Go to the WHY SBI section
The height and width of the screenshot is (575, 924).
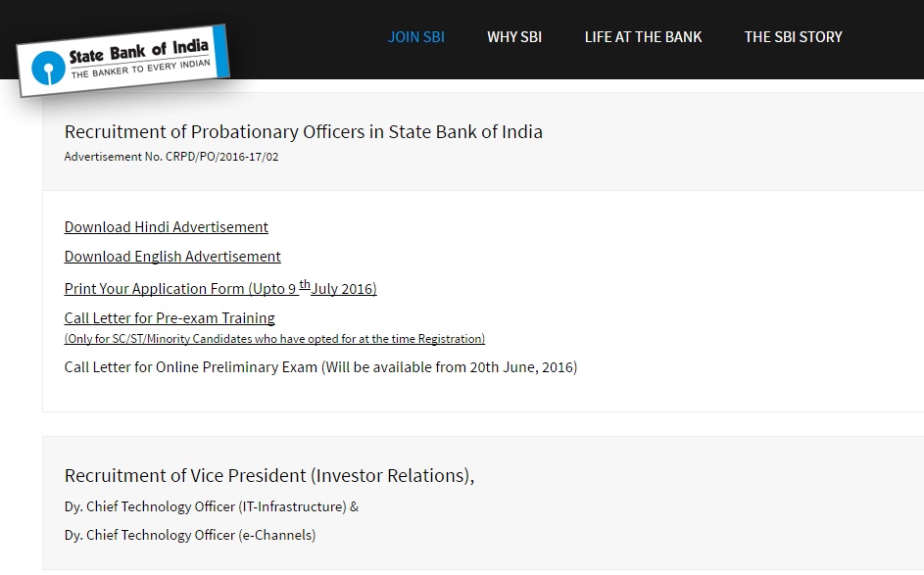coord(513,37)
